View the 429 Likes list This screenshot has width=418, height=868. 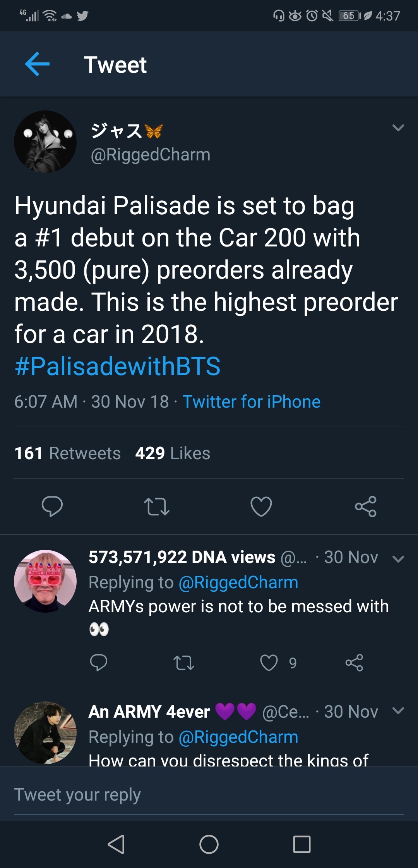click(173, 453)
